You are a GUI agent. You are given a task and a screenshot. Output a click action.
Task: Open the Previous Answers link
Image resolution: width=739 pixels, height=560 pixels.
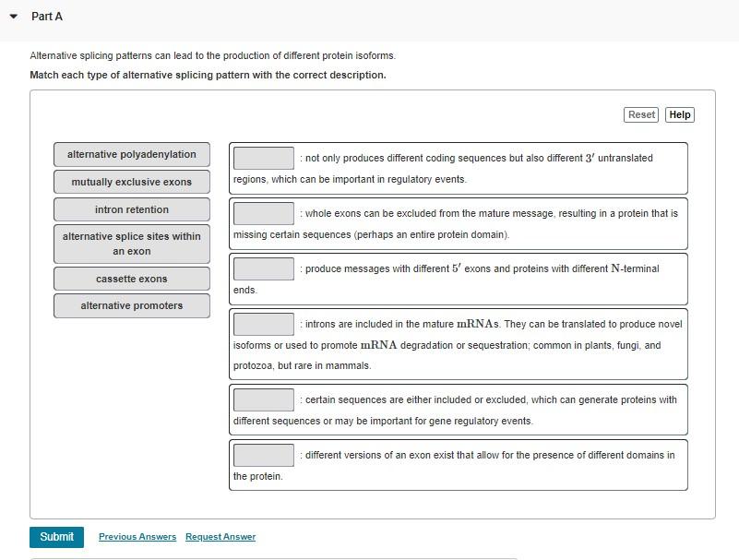point(137,536)
